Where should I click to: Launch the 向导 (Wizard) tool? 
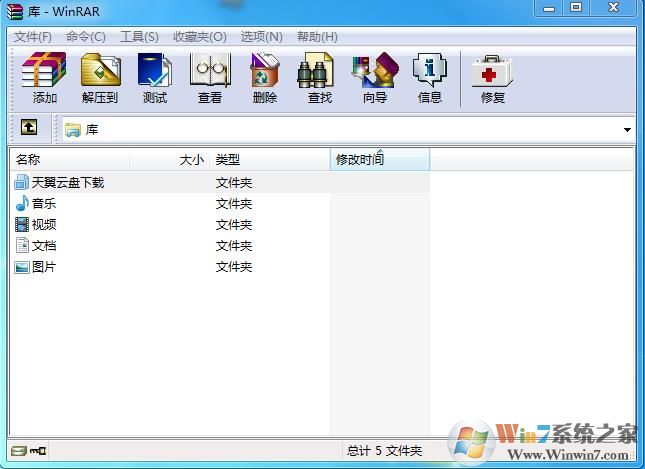click(374, 78)
